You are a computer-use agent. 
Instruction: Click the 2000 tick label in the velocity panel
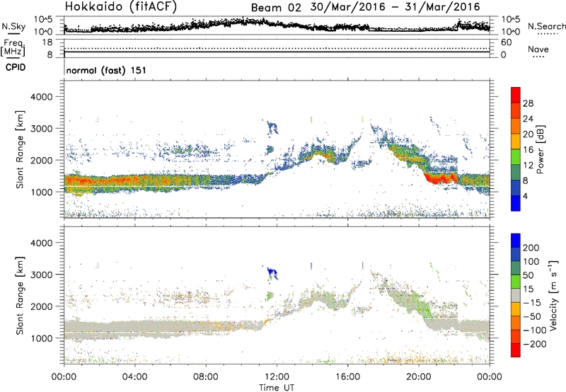(x=41, y=306)
